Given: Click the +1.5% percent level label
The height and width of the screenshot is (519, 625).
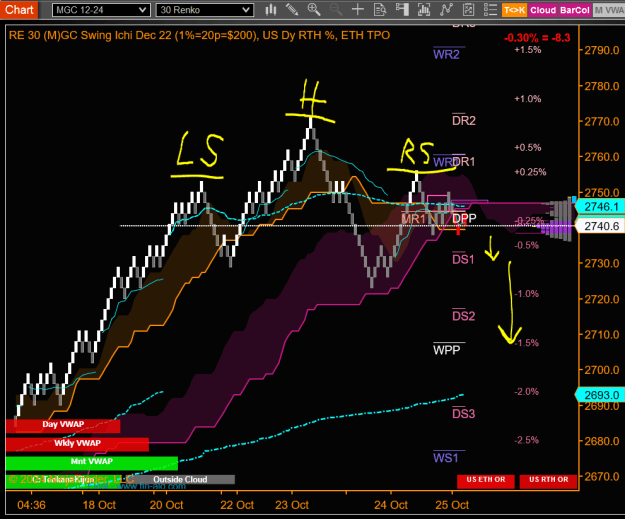Looking at the screenshot, I should point(528,50).
